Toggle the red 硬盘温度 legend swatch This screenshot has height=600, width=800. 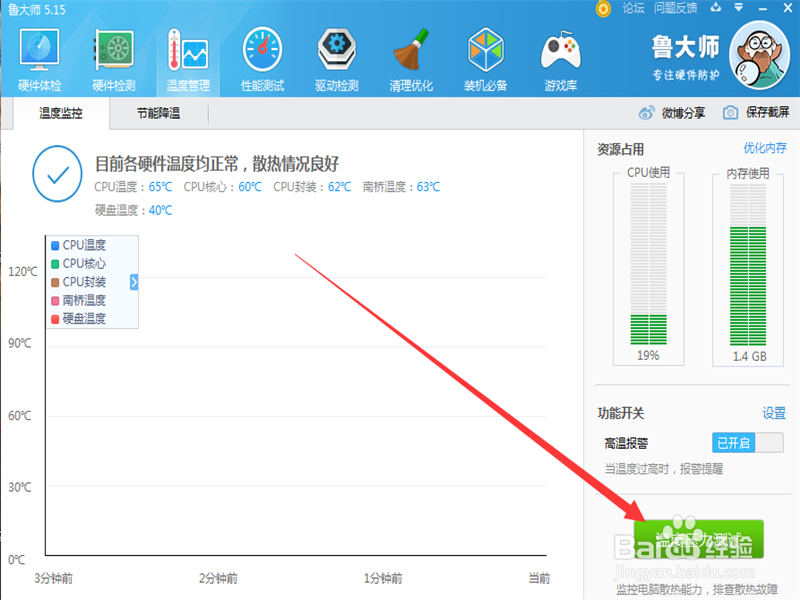pos(55,319)
